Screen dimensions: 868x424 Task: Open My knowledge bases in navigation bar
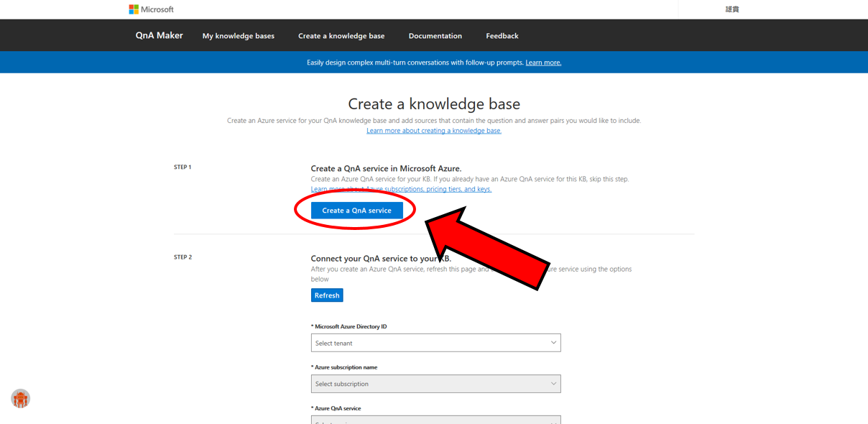(x=239, y=36)
